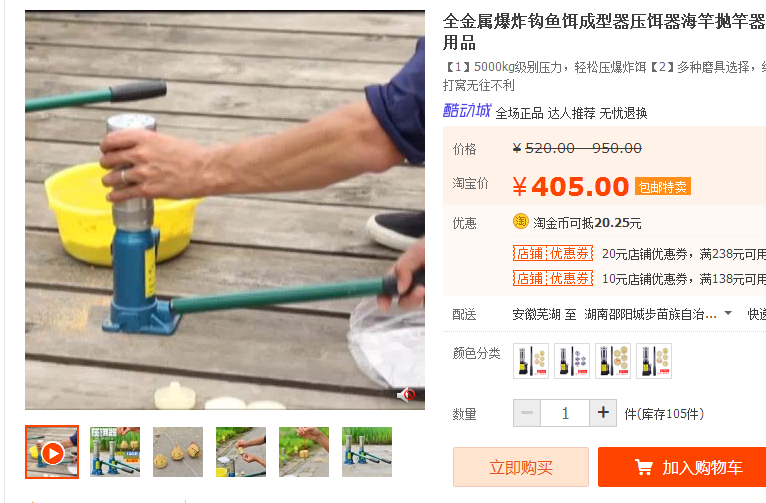This screenshot has height=503, width=766.
Task: Increase quantity with the plus button
Action: pos(603,413)
